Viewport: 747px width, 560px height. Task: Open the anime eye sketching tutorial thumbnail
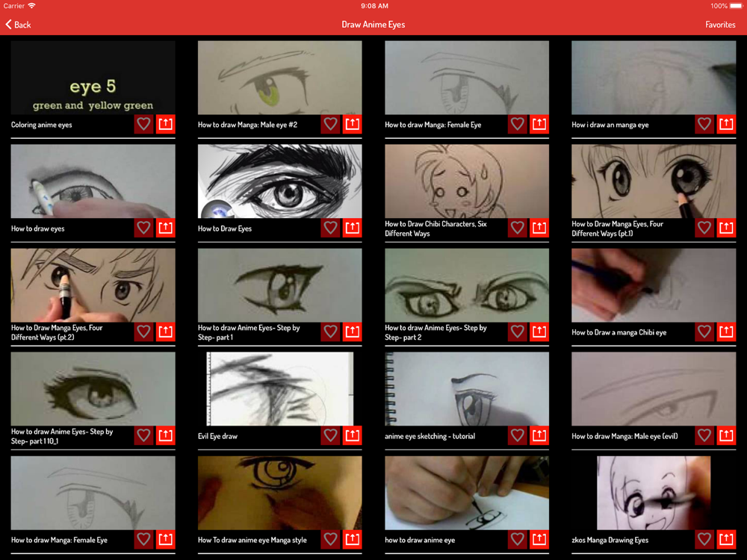pyautogui.click(x=467, y=388)
